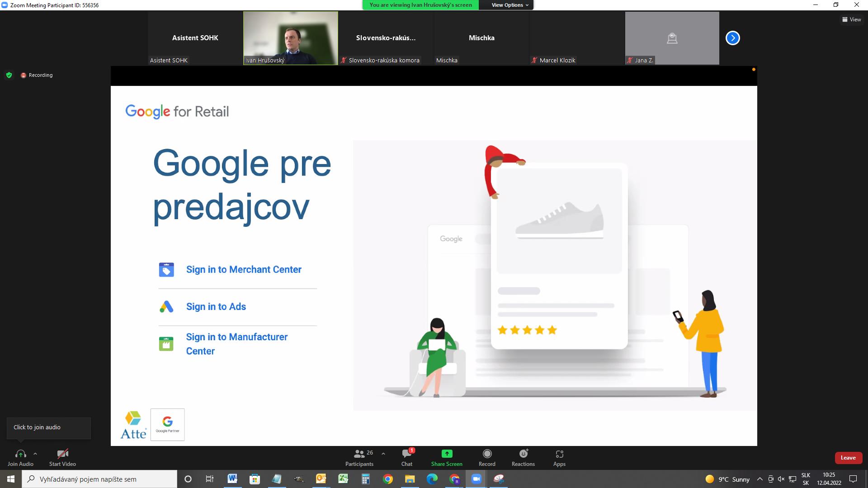Select Slovensko-rakúska komora participant tile
Screen dimensions: 868x488
tap(386, 38)
